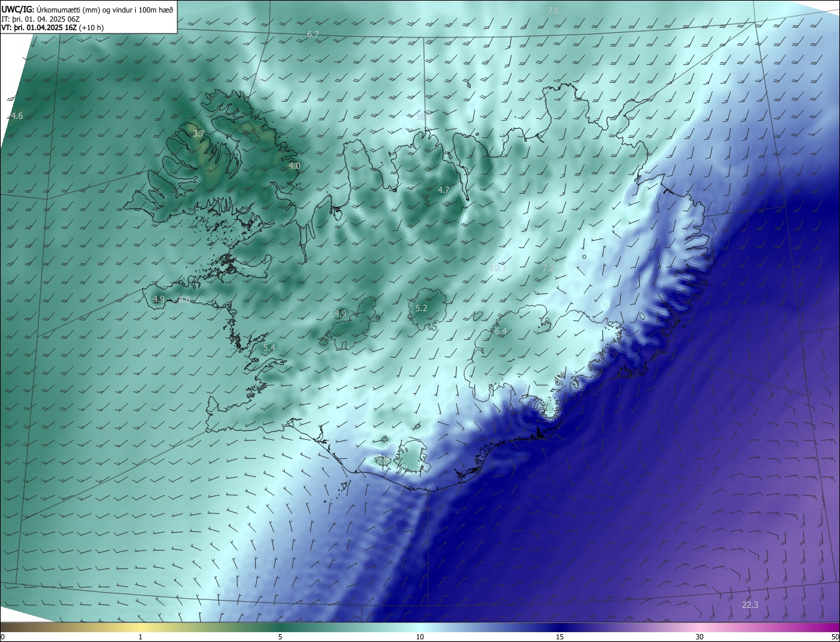Click the 3.7 value over the Westfjords
840x642 pixels.
[x=199, y=133]
